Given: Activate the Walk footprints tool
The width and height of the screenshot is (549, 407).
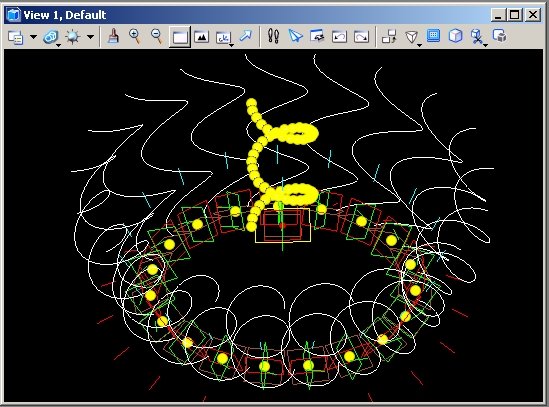Looking at the screenshot, I should tap(273, 36).
